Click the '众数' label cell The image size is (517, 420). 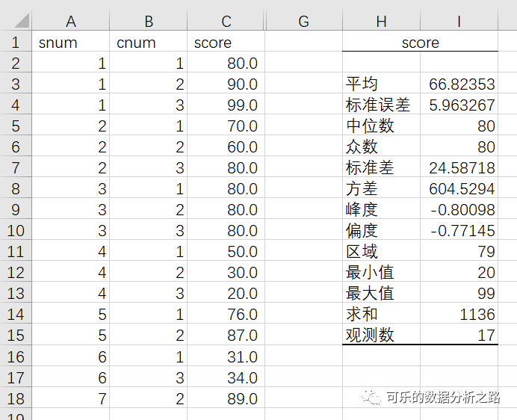(381, 146)
